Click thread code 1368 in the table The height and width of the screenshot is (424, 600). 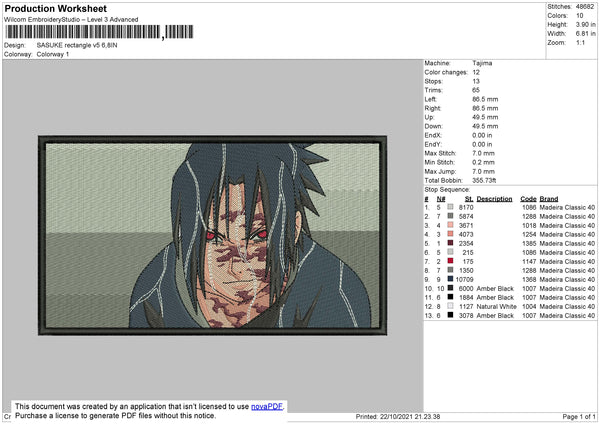(x=529, y=279)
